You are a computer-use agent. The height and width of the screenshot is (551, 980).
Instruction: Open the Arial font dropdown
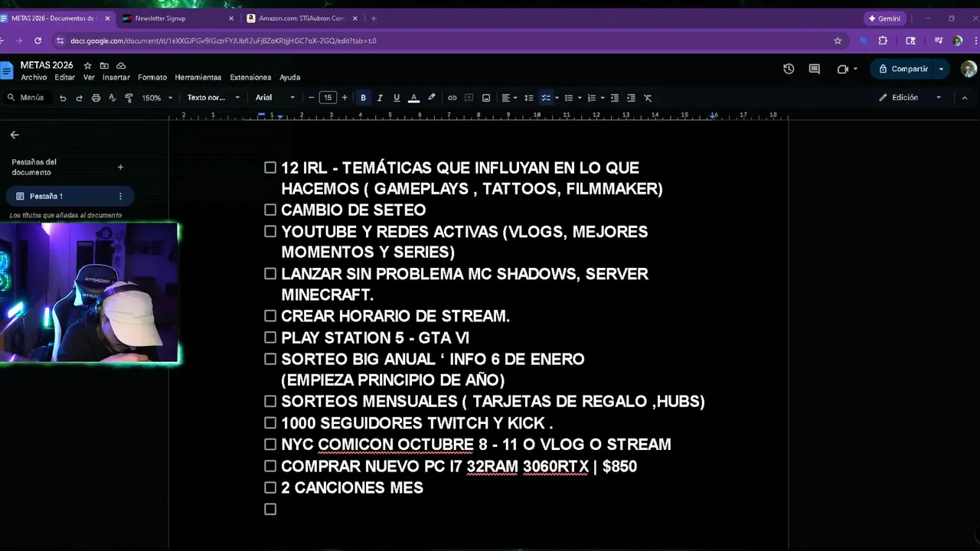276,98
